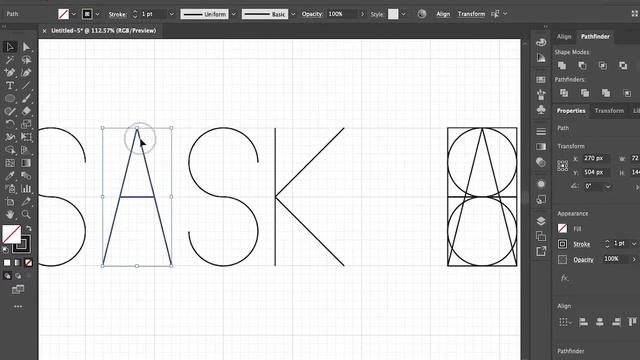This screenshot has height=360, width=640.
Task: Choose the Magic Wand tool
Action: coord(10,60)
